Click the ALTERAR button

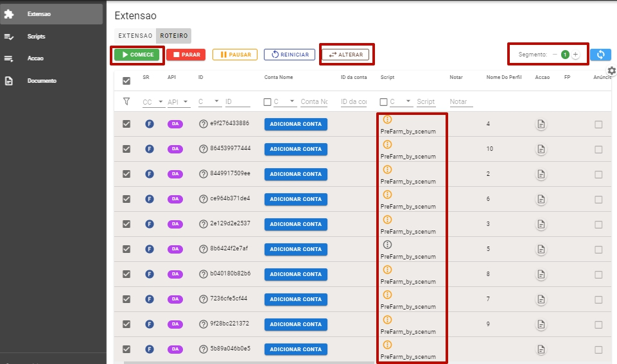346,55
